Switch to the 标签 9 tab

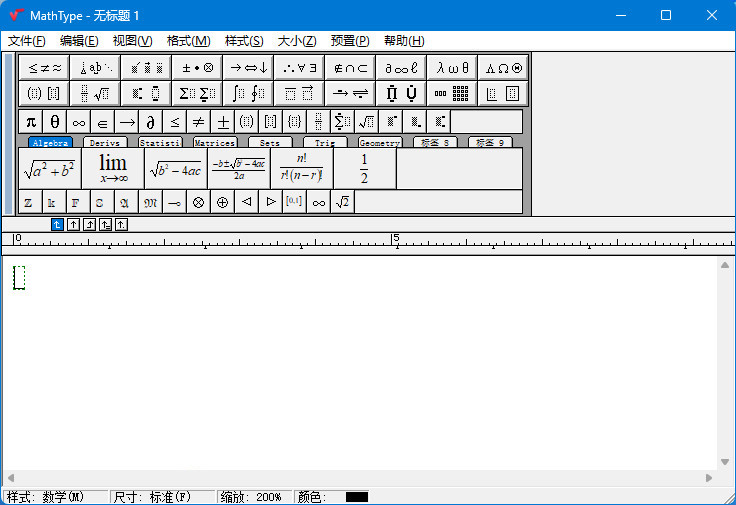490,142
